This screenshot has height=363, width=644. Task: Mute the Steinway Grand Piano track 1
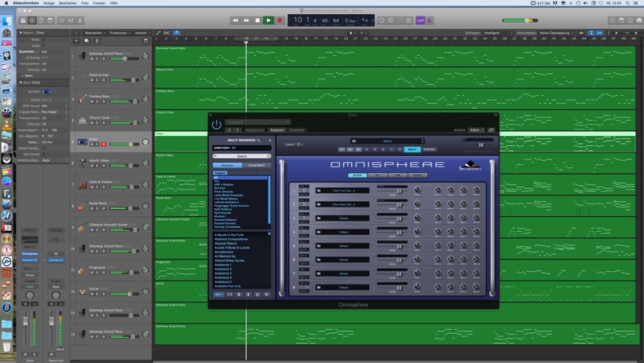(92, 59)
